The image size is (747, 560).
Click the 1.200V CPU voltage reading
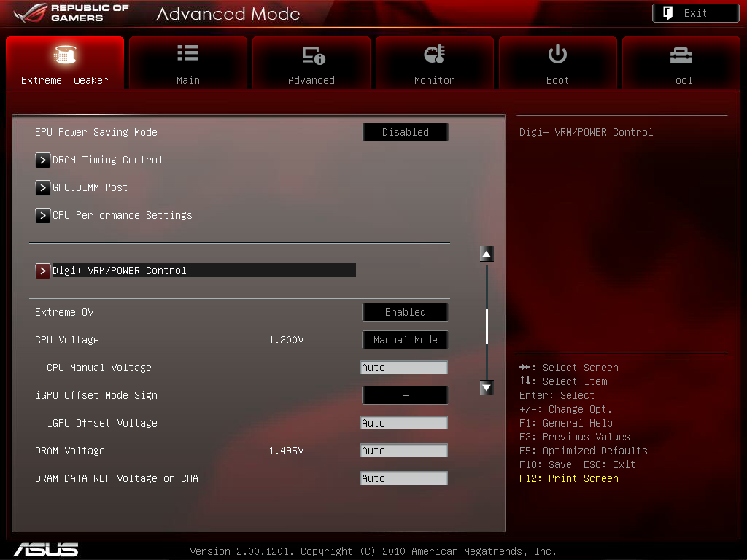[x=286, y=340]
